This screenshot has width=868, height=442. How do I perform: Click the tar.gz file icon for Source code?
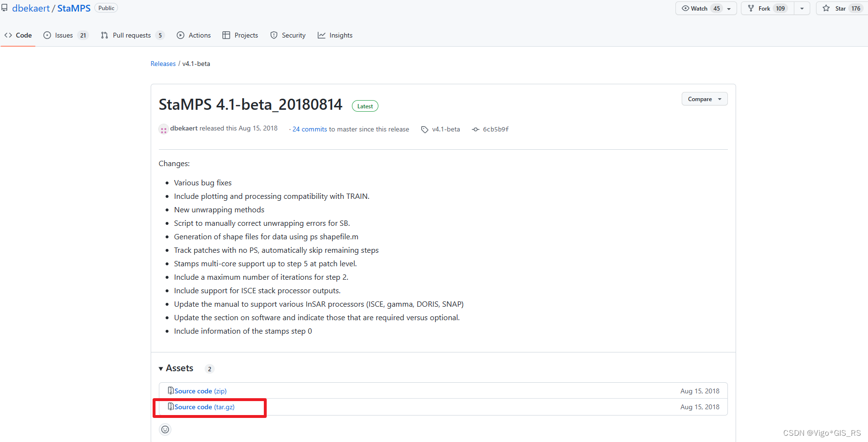pyautogui.click(x=170, y=406)
